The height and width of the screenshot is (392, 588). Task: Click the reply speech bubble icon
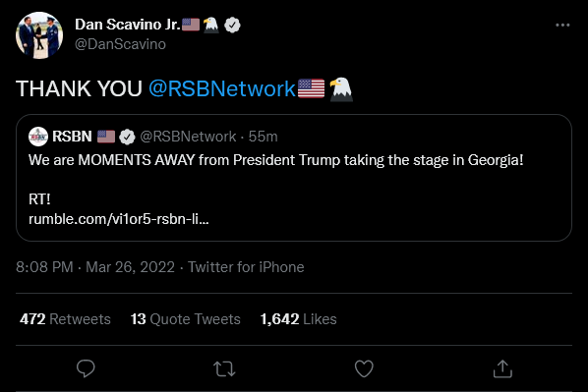coord(86,368)
